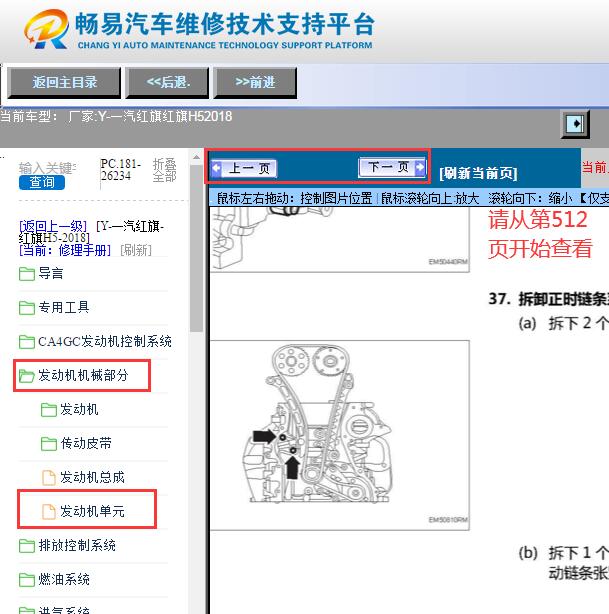Click image caption EM50810RM

pos(448,520)
